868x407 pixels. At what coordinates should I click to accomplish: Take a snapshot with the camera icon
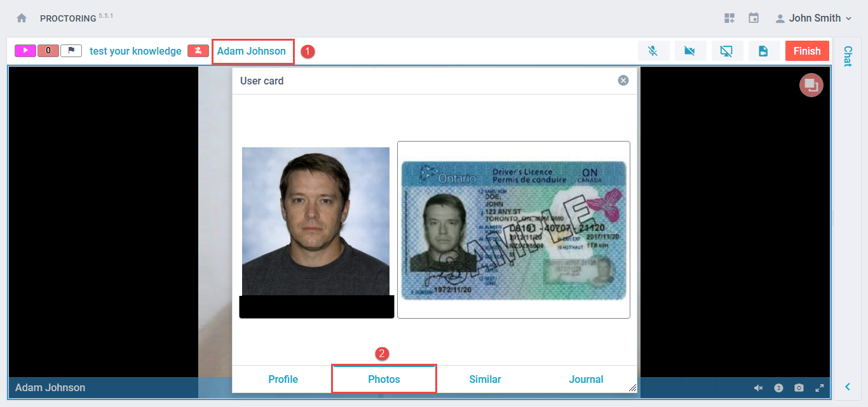tap(799, 388)
